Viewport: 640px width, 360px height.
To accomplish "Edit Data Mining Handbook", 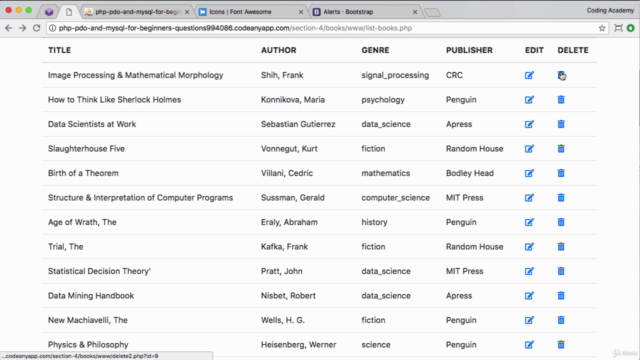I will coord(529,296).
